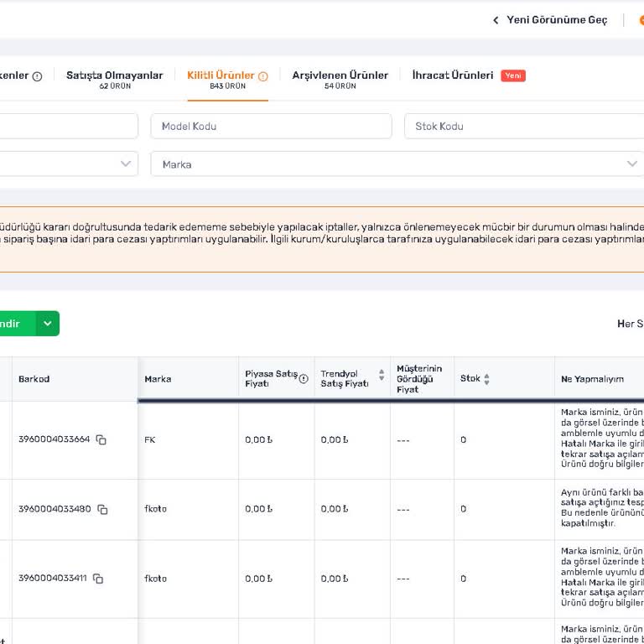Click info icon on Piyasa Satış Fiyatı
The width and height of the screenshot is (644, 644).
[x=304, y=378]
